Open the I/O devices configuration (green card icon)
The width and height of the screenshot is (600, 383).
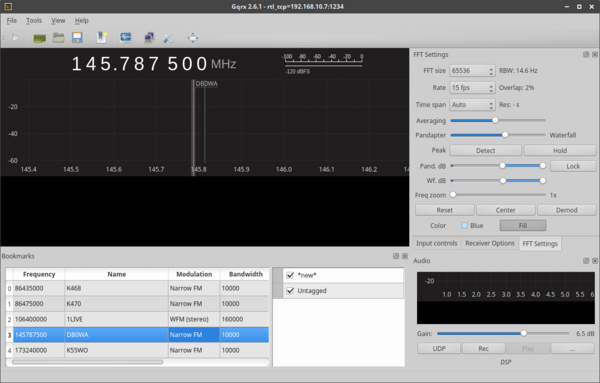[39, 38]
